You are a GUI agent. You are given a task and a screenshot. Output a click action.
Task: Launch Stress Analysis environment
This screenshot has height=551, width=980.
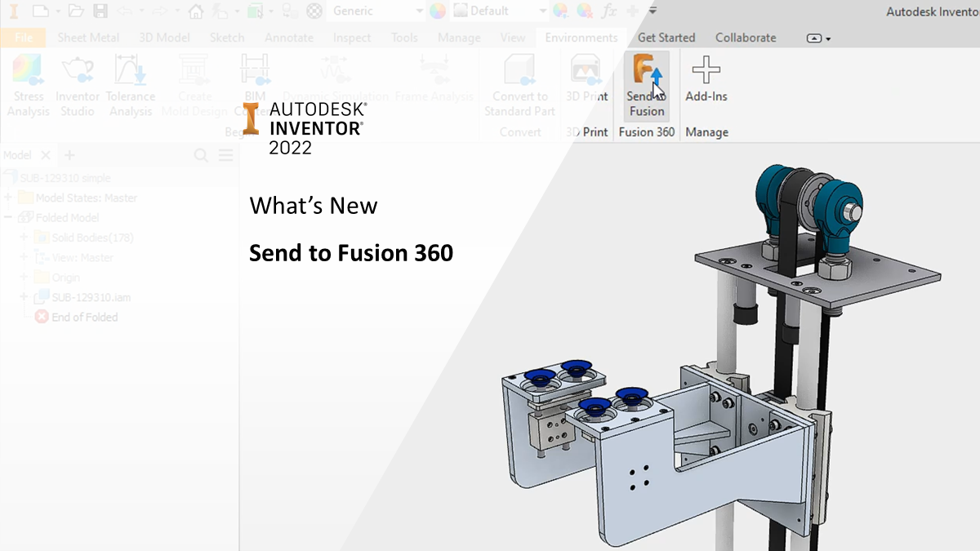29,86
